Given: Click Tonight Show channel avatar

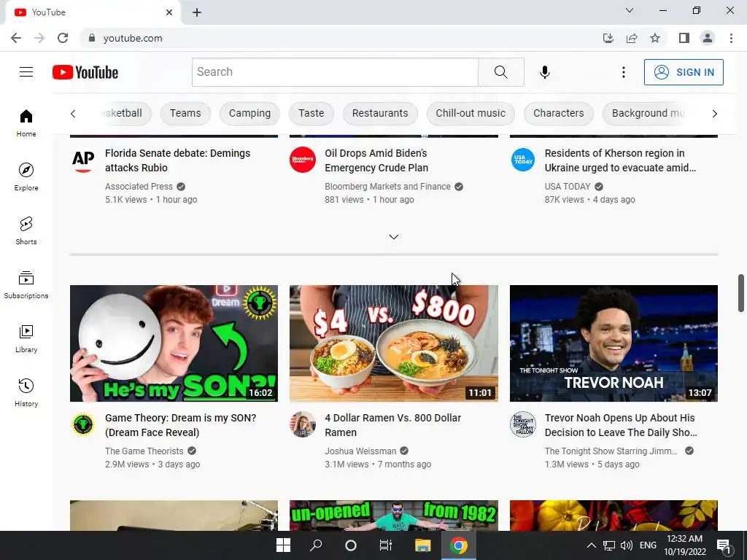Looking at the screenshot, I should coord(522,424).
